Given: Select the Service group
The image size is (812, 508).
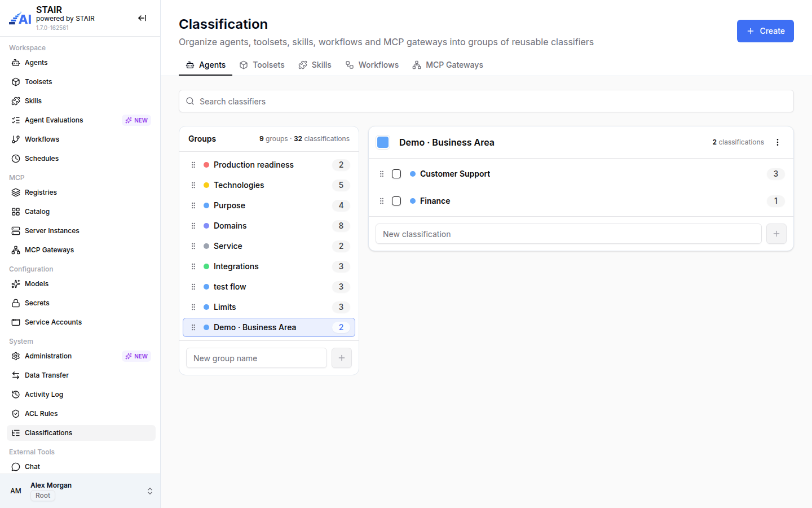Looking at the screenshot, I should pyautogui.click(x=269, y=246).
